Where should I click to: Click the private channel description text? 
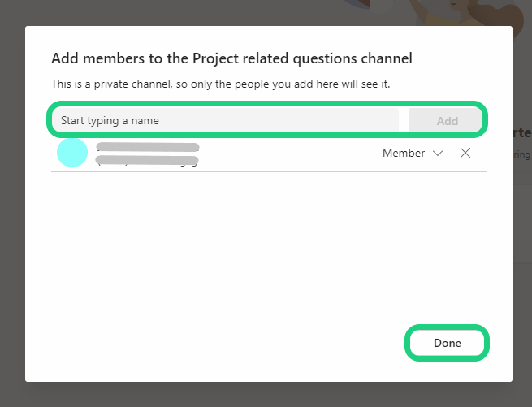point(227,84)
